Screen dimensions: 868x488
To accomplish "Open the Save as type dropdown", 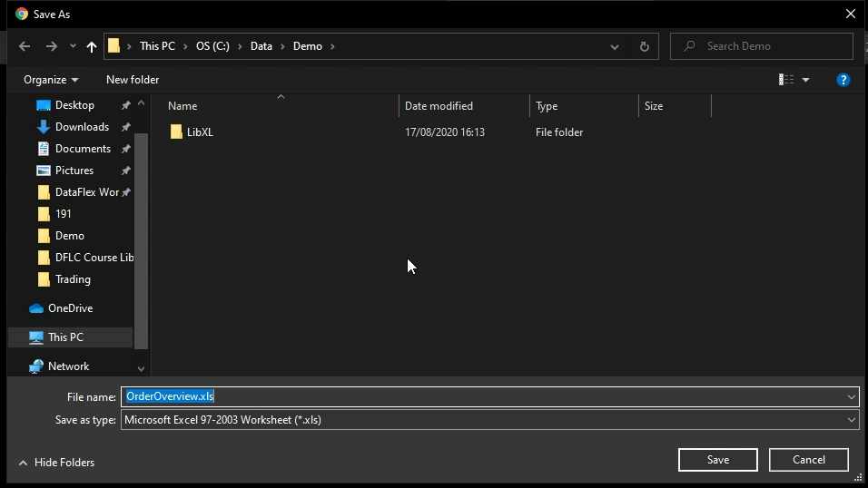I will pos(851,420).
